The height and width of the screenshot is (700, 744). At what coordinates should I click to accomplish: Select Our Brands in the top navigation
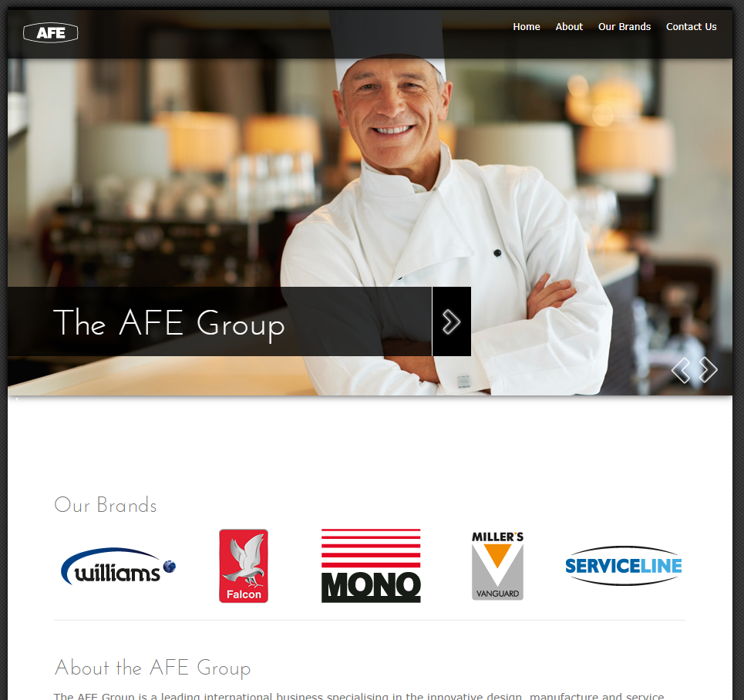tap(624, 27)
